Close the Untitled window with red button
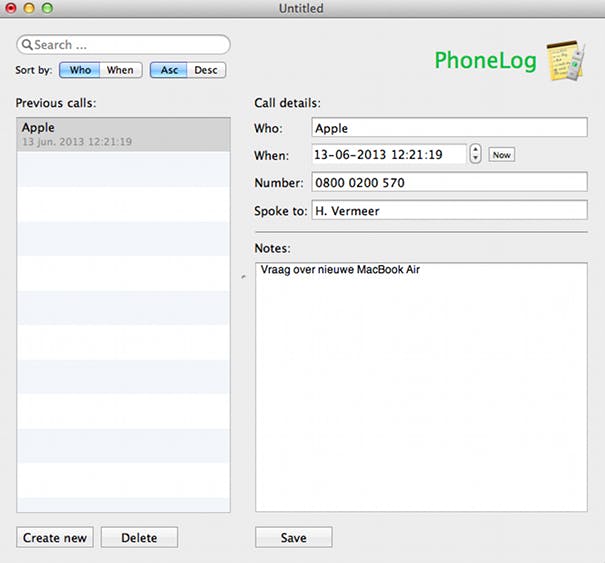 point(11,8)
